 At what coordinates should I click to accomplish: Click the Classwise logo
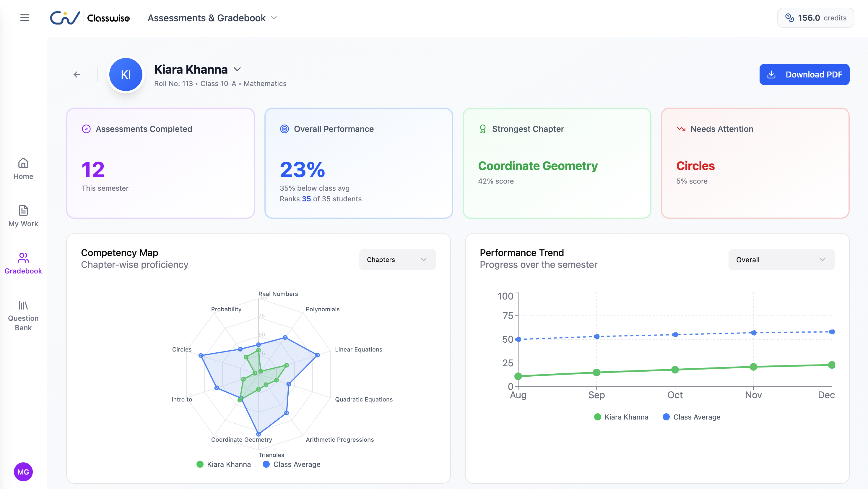(x=90, y=18)
